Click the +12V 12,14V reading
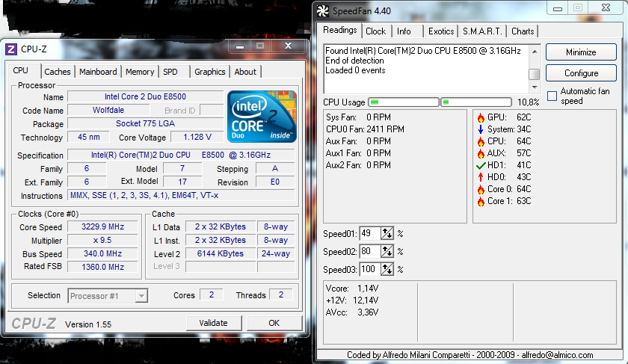The image size is (628, 364). [x=352, y=300]
